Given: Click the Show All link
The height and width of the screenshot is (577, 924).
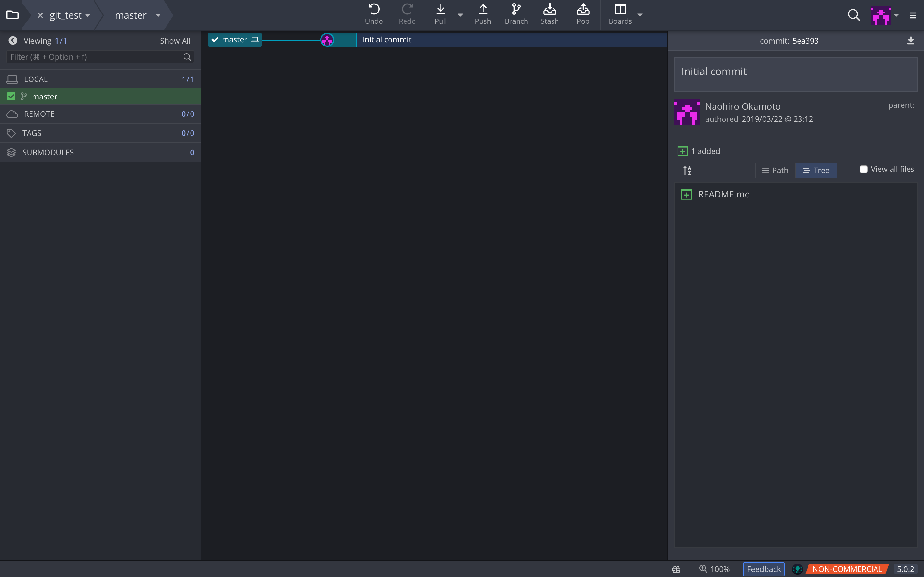Looking at the screenshot, I should coord(175,40).
